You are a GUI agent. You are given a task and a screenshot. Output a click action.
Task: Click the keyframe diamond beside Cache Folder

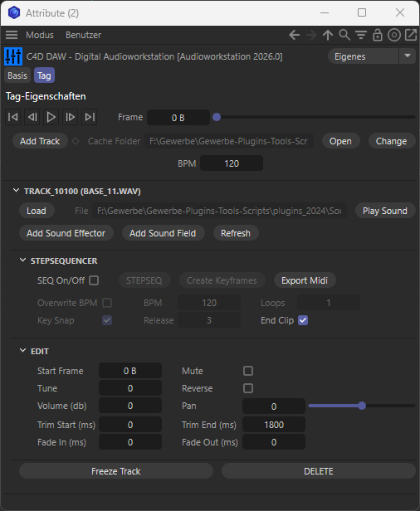point(76,141)
